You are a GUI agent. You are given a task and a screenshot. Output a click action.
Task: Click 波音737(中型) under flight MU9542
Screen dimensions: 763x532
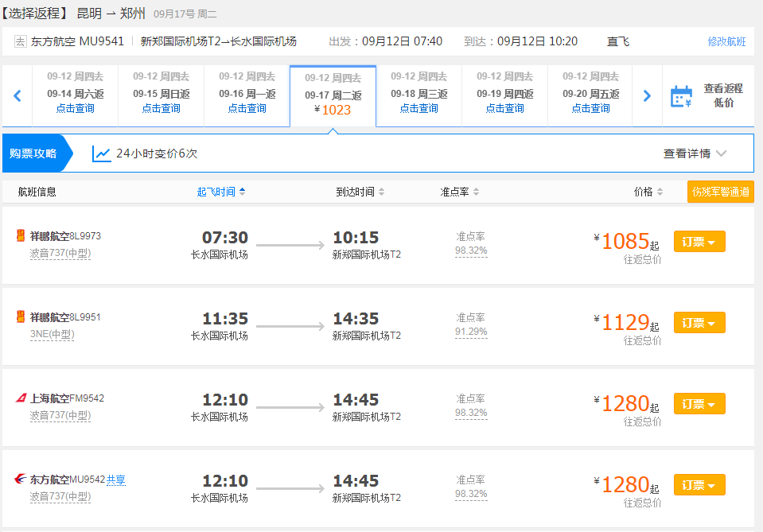pyautogui.click(x=60, y=496)
